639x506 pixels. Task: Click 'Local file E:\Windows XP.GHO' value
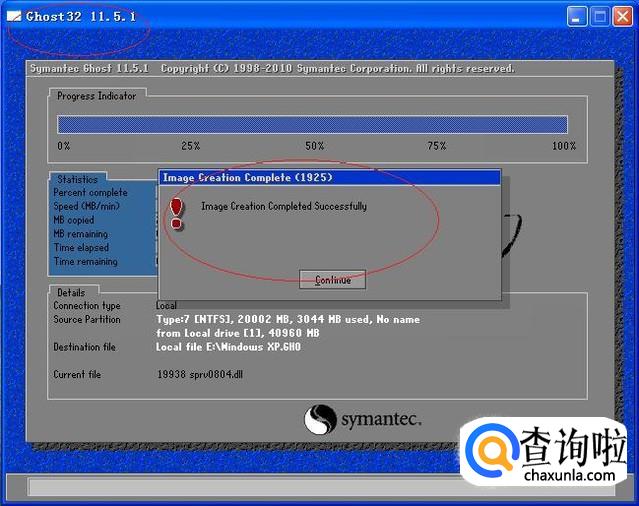pos(228,347)
